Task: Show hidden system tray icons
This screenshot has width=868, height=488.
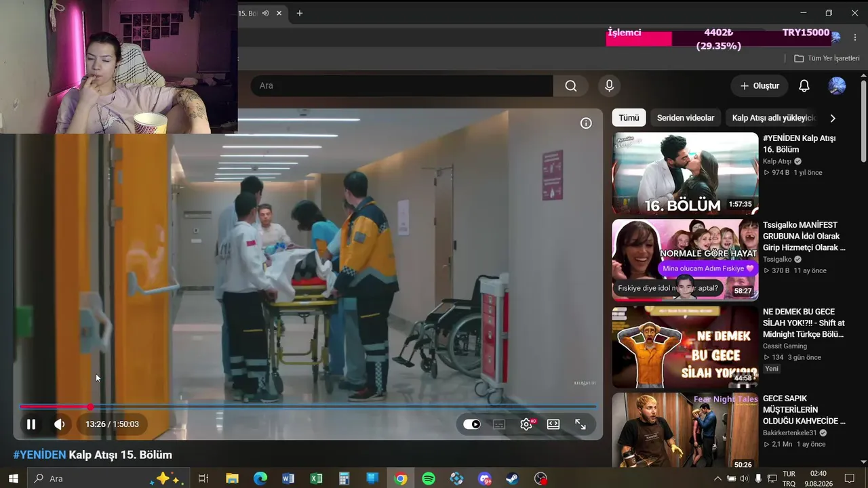Action: pos(718,479)
